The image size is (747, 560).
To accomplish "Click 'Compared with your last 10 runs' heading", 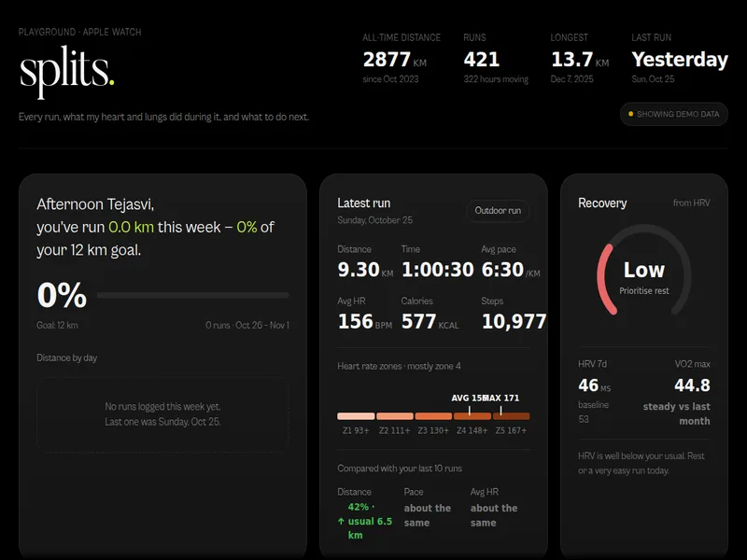I will (400, 469).
